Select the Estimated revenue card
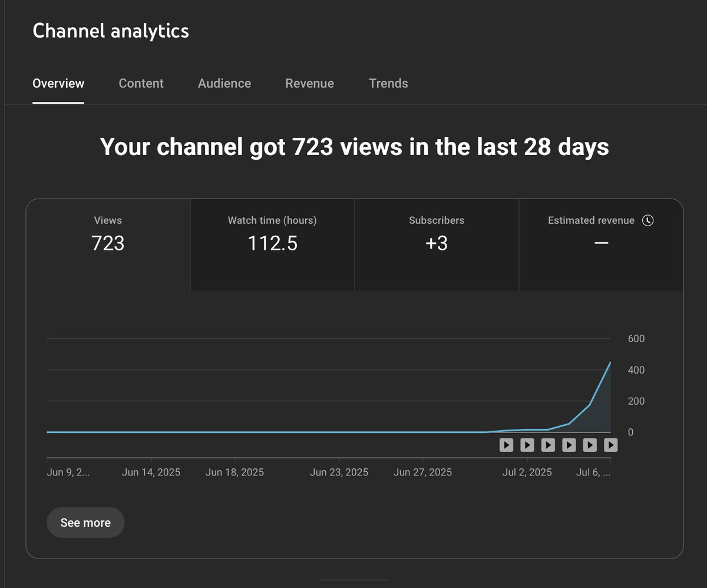Screen dimensions: 707x588 [601, 245]
